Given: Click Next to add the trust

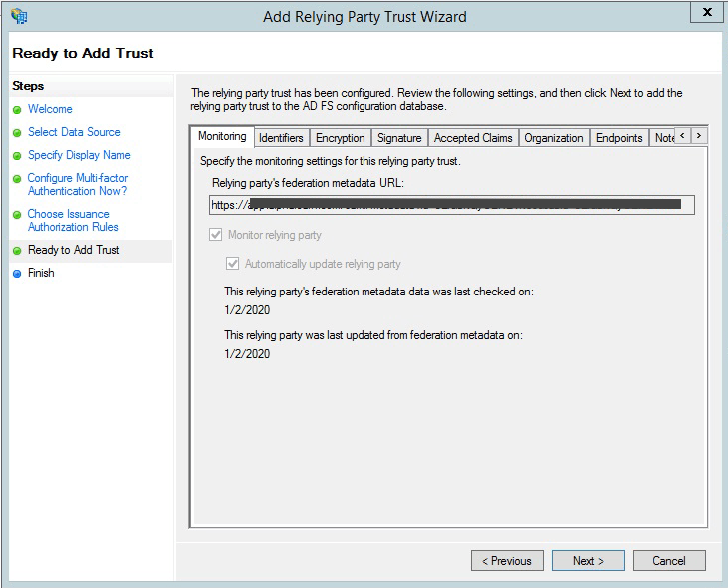Looking at the screenshot, I should [588, 561].
